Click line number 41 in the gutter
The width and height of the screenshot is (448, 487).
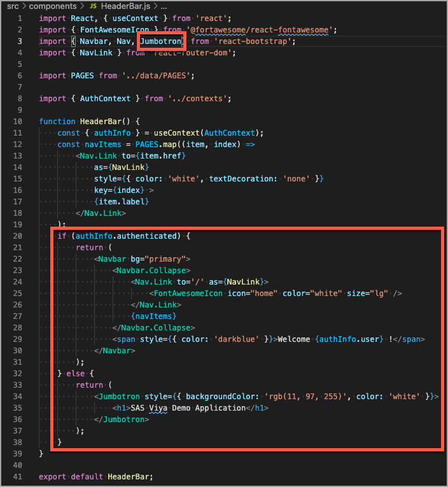click(18, 476)
